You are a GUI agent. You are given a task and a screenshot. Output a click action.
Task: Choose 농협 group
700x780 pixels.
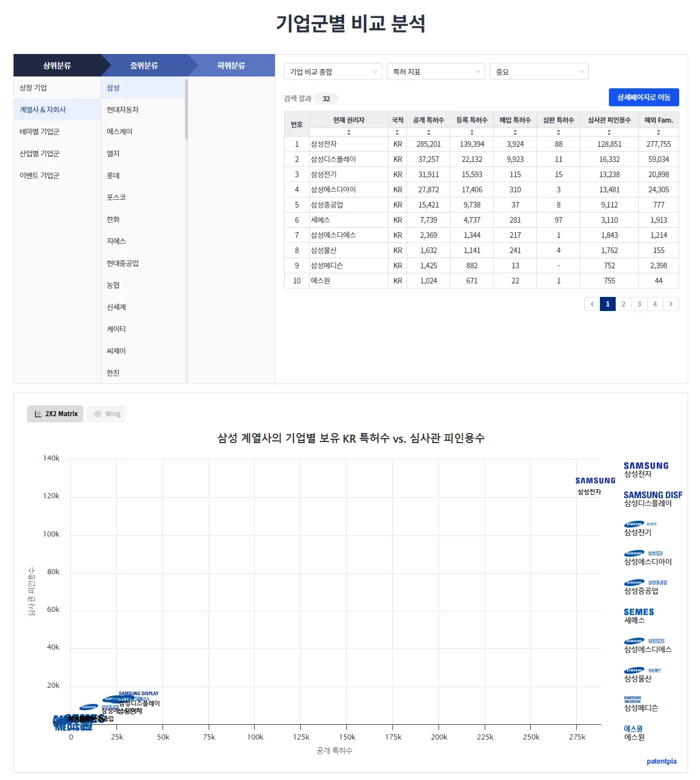[x=143, y=285]
